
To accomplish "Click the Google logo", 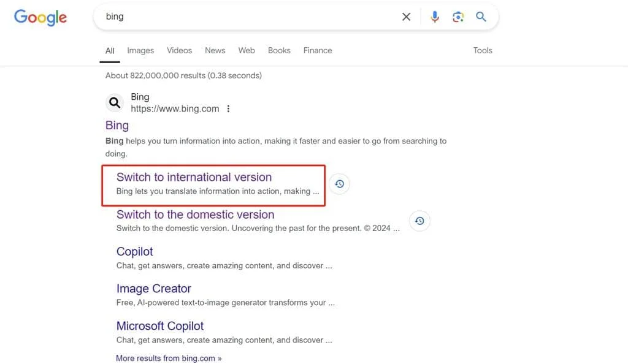I will [40, 17].
